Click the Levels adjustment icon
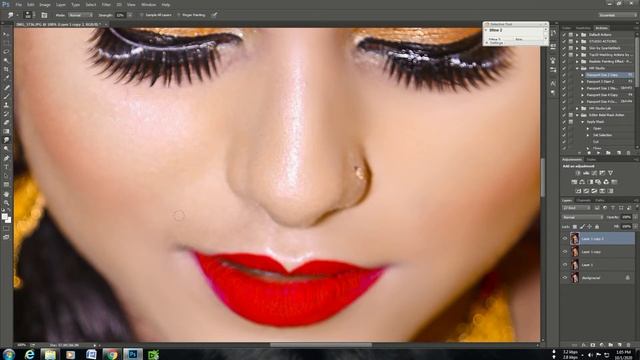The height and width of the screenshot is (360, 640). (586, 173)
